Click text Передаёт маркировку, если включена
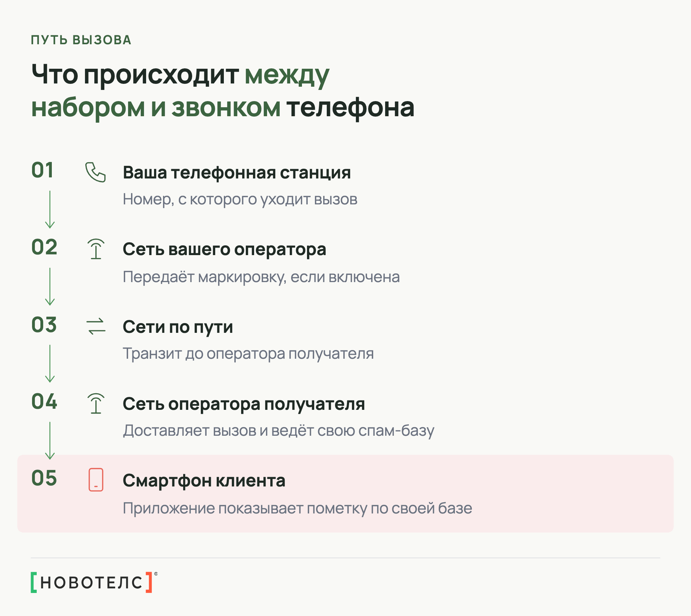 [x=261, y=277]
